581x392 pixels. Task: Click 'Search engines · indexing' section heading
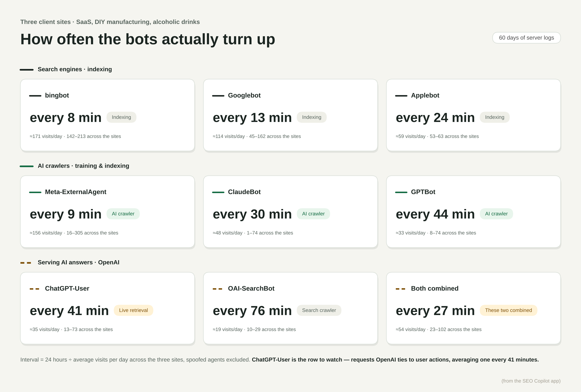tap(75, 69)
